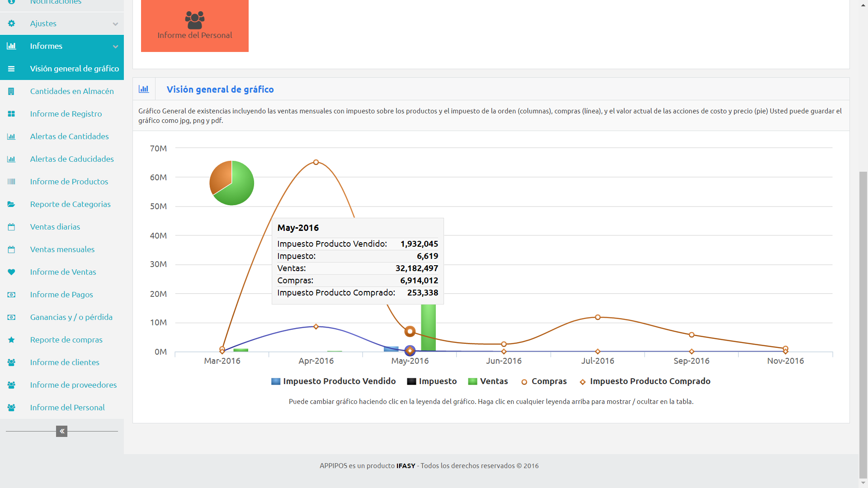Click the Informes bar chart icon

click(x=11, y=46)
